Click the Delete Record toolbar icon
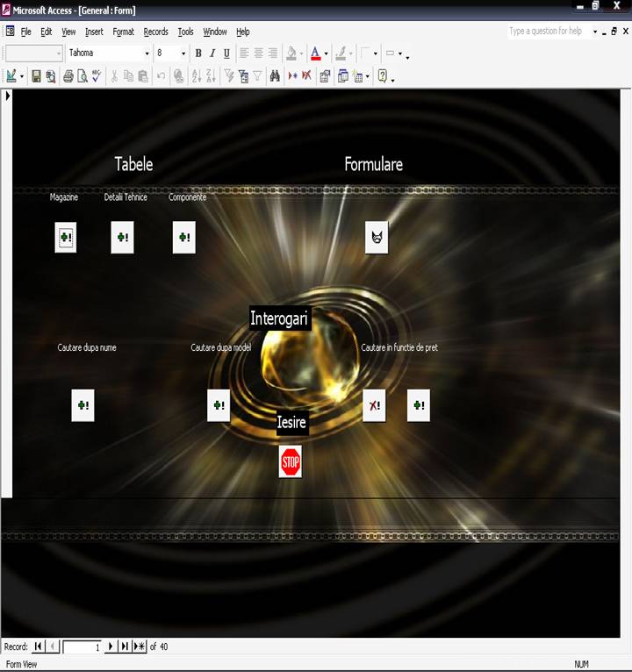The height and width of the screenshot is (672, 632). click(306, 76)
